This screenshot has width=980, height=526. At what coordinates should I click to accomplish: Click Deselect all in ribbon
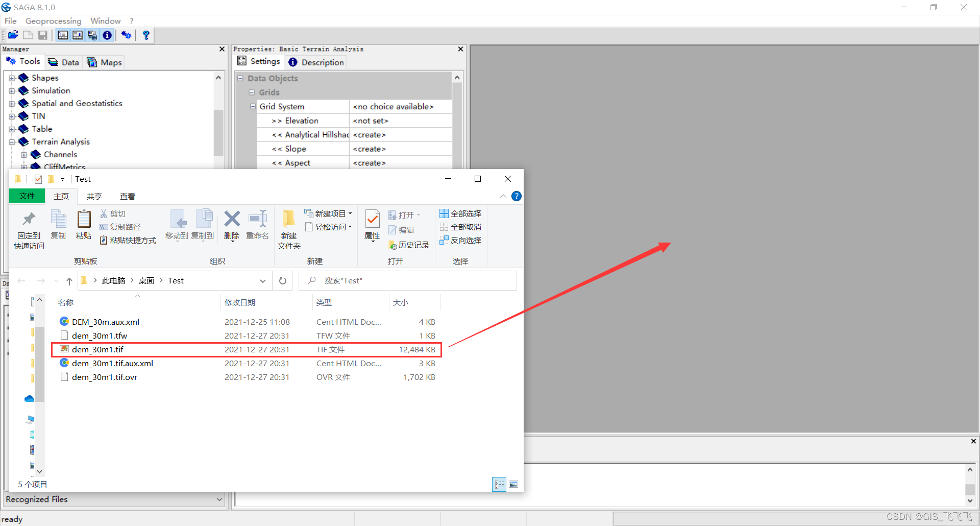(x=460, y=227)
